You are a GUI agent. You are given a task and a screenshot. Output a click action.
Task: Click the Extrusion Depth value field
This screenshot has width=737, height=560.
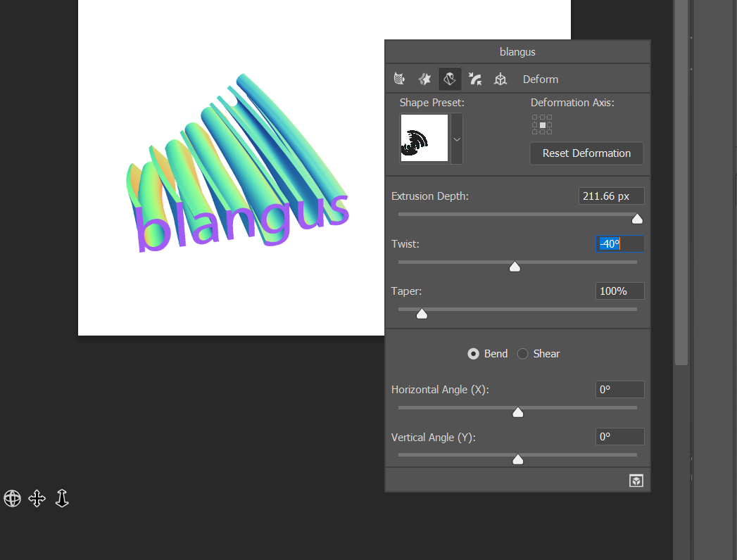point(611,196)
